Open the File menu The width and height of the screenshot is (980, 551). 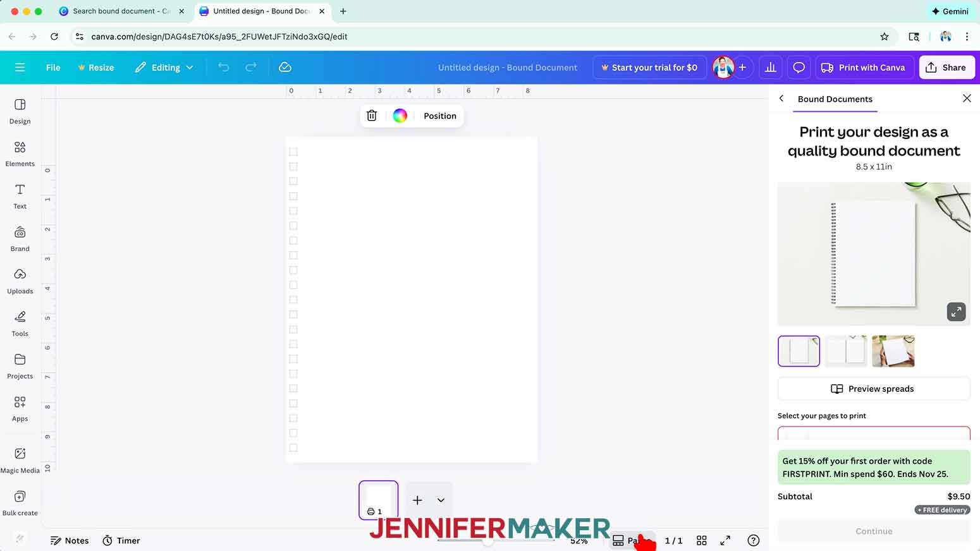(x=53, y=68)
